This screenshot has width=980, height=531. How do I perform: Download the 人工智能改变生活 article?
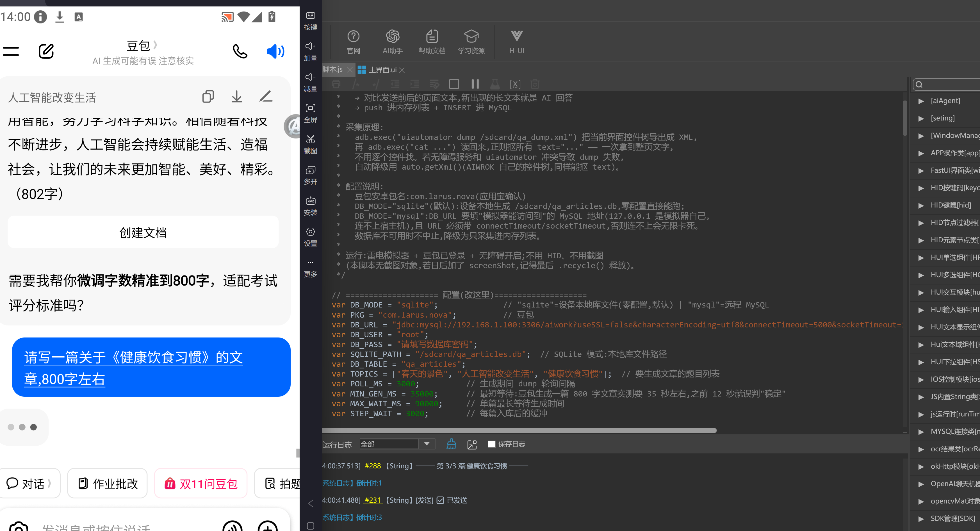click(x=237, y=97)
